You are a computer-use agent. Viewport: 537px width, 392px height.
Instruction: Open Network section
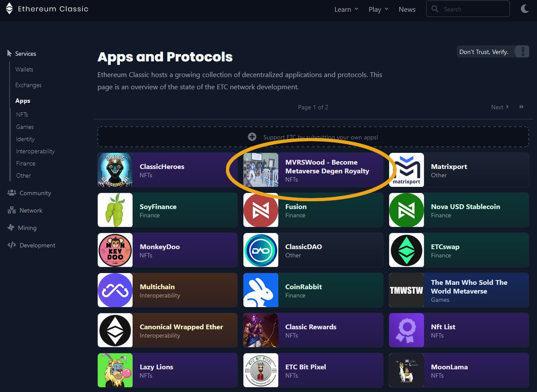pos(31,211)
